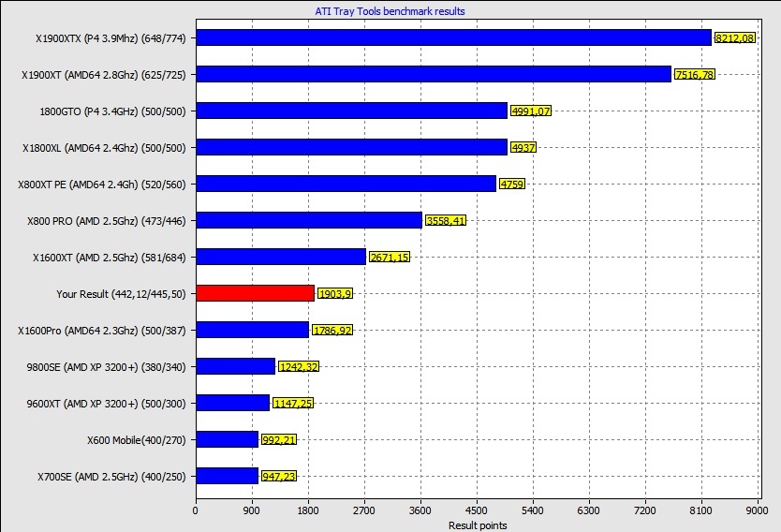Click the yellow value label 4759
Screen dimensions: 781x532
(512, 184)
